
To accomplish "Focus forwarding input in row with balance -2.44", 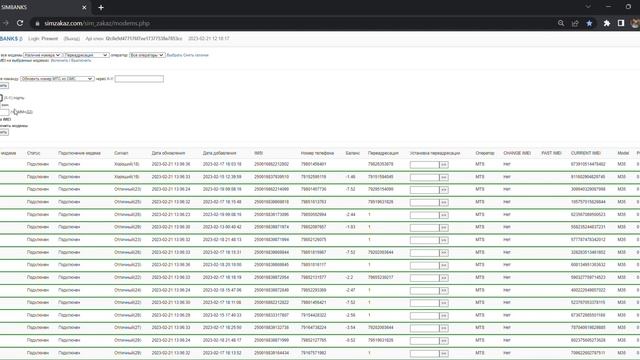I will [x=424, y=215].
